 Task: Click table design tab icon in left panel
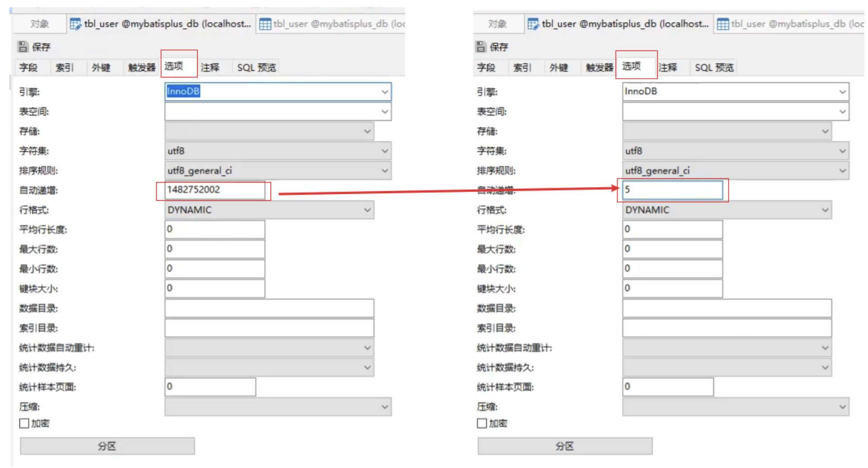click(75, 24)
